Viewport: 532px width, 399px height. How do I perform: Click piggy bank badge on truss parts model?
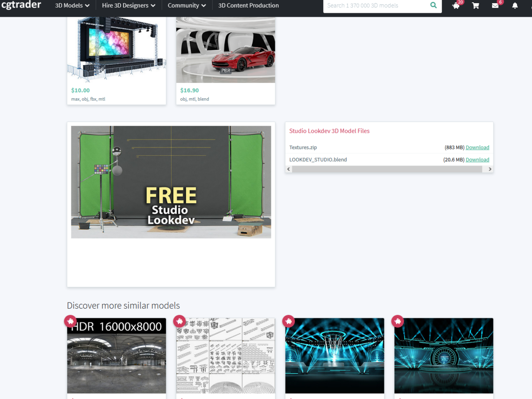pos(179,321)
